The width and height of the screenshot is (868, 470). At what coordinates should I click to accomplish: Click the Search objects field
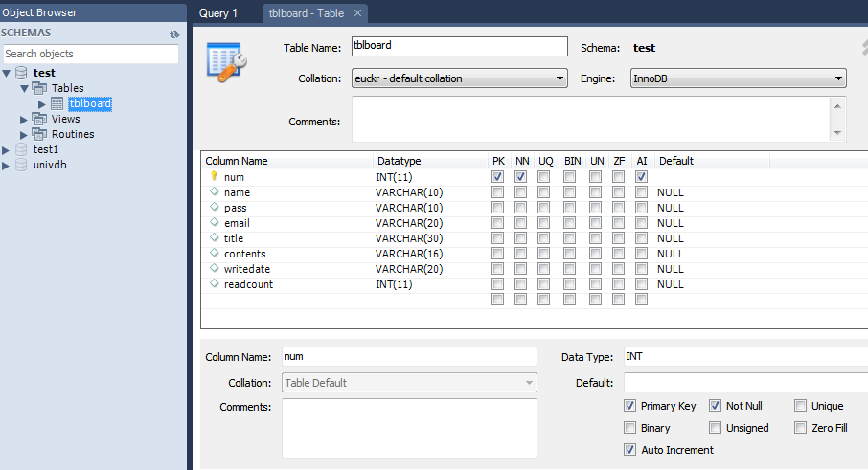[91, 54]
